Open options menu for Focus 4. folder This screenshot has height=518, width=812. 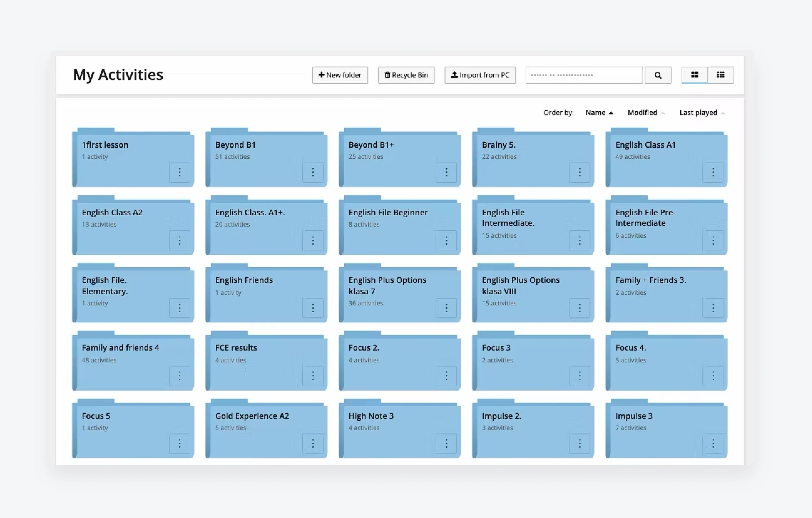pyautogui.click(x=713, y=376)
